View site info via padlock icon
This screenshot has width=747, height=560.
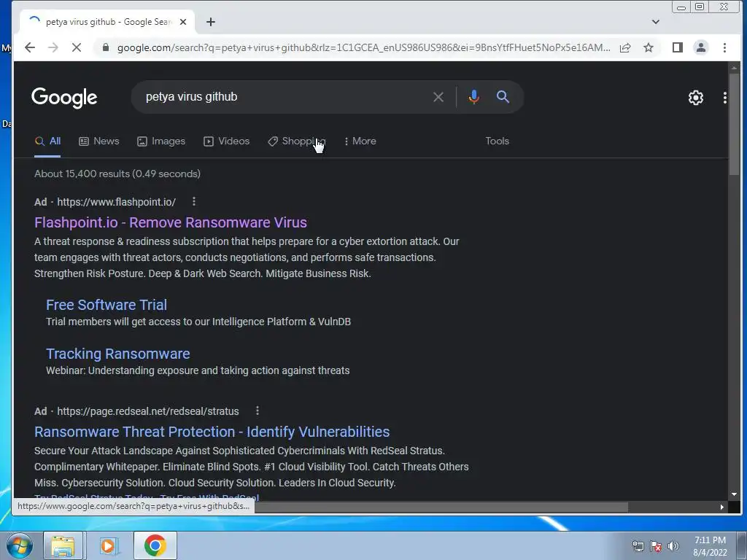pyautogui.click(x=106, y=47)
